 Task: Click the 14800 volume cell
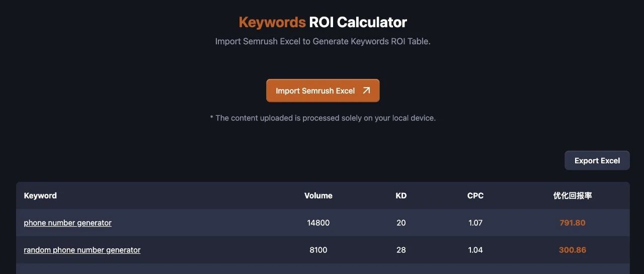coord(318,223)
